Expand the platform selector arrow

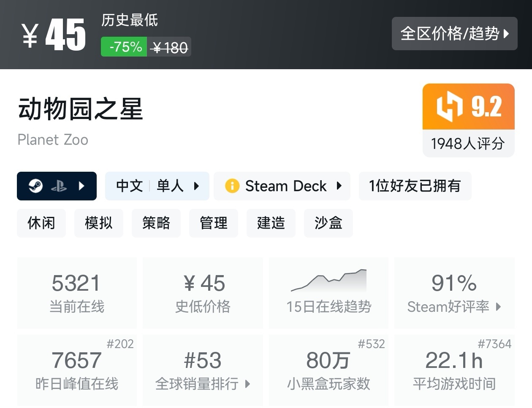[82, 186]
